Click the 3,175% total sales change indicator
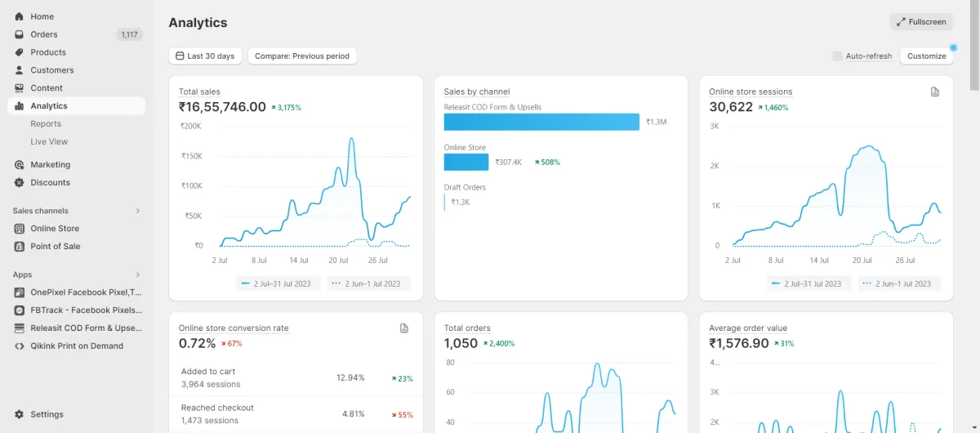Screen dimensions: 980x433 [287, 108]
